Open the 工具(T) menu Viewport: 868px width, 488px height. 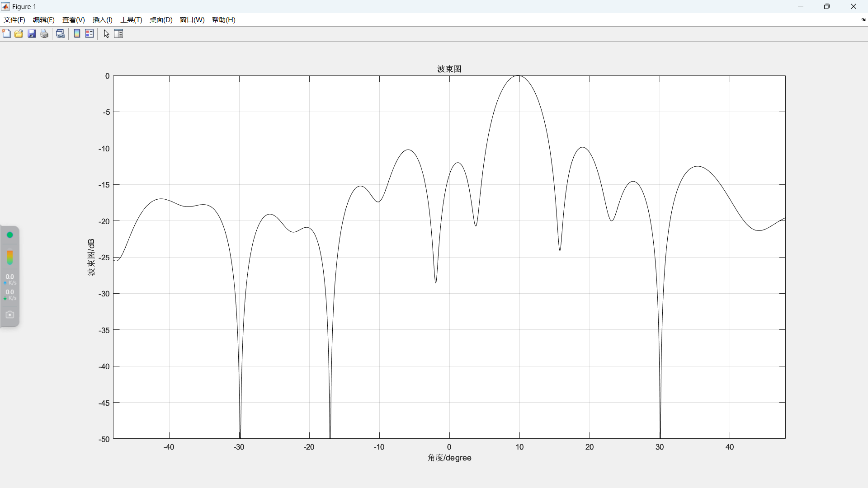(131, 20)
